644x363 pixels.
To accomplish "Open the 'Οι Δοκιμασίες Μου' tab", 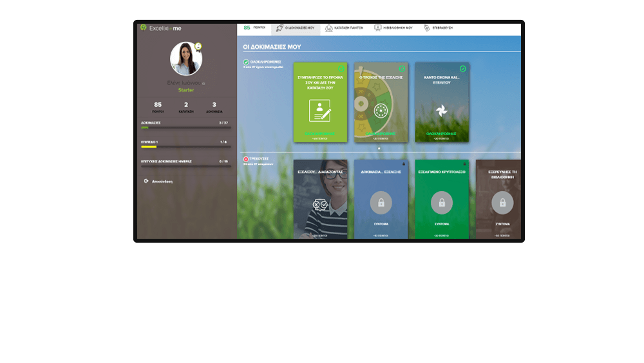I will [295, 28].
